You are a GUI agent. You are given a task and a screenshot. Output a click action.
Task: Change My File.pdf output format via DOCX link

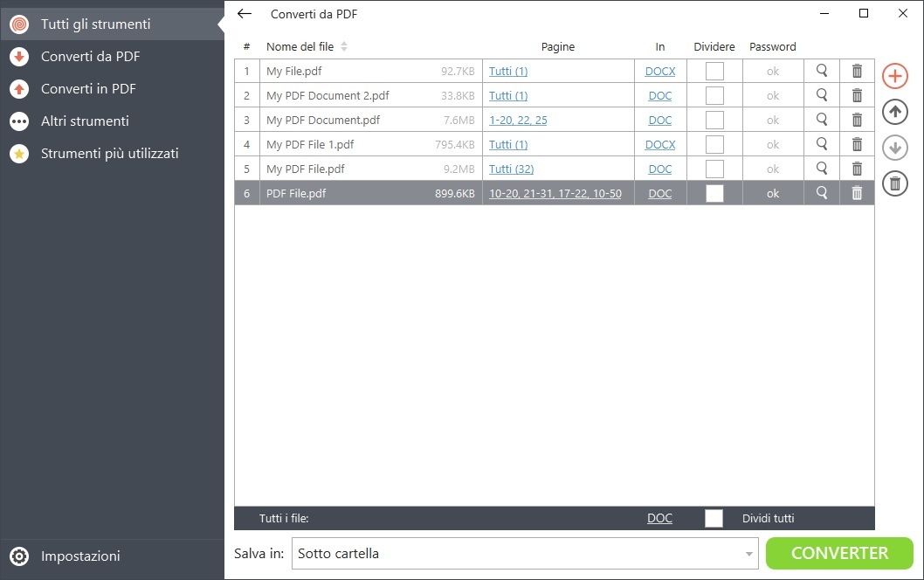(x=659, y=71)
